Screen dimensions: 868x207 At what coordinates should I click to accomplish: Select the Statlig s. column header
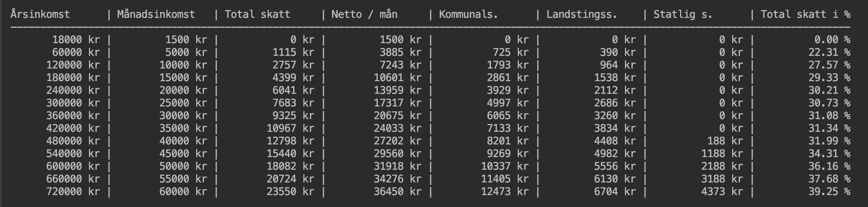point(683,15)
